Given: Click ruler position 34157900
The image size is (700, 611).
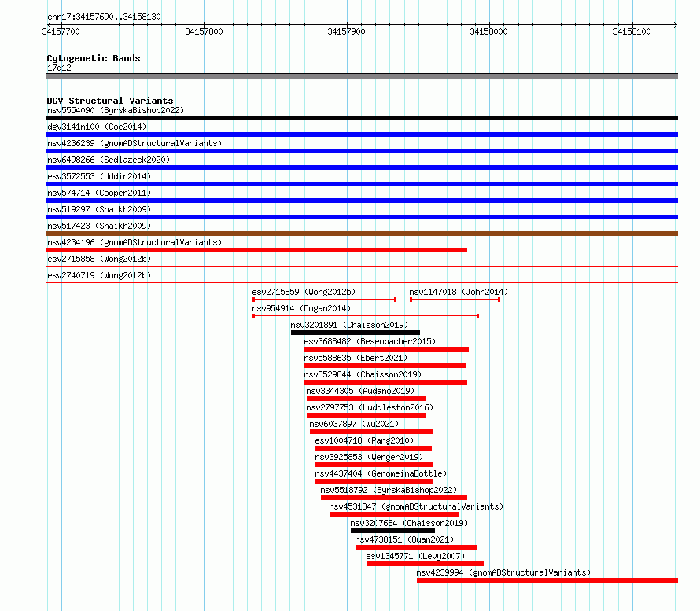Looking at the screenshot, I should pyautogui.click(x=346, y=31).
